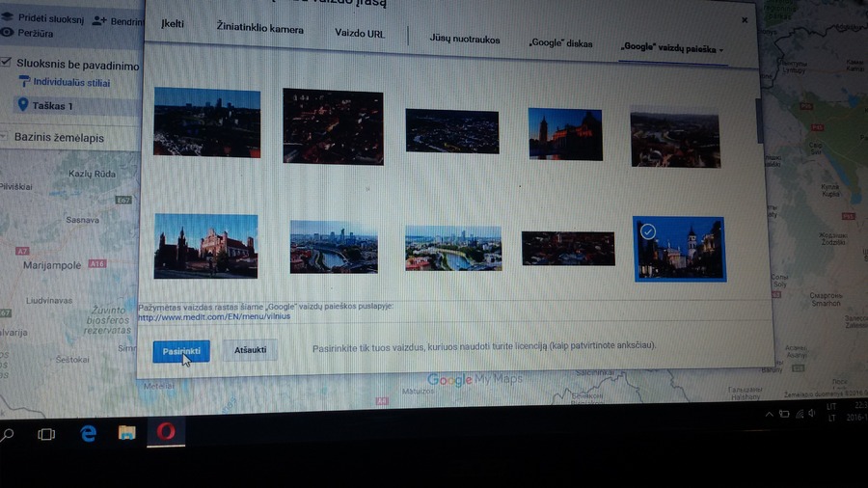Select second-row thumbnail of skyscrapers beside the river

334,247
